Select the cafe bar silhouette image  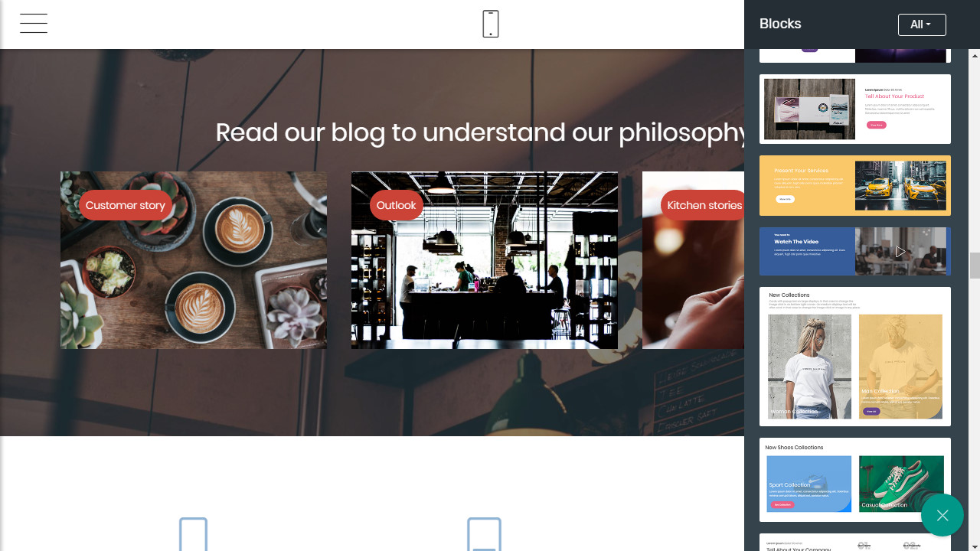click(485, 260)
